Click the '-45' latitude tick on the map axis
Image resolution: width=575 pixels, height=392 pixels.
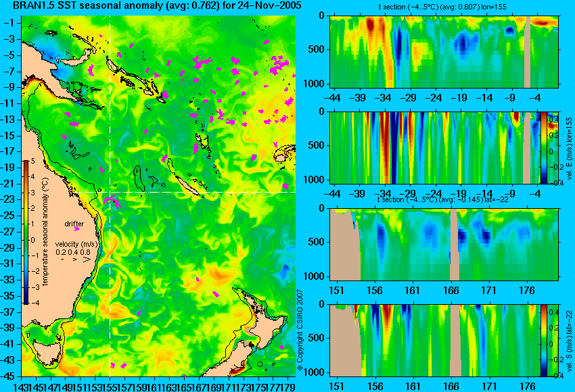point(8,376)
